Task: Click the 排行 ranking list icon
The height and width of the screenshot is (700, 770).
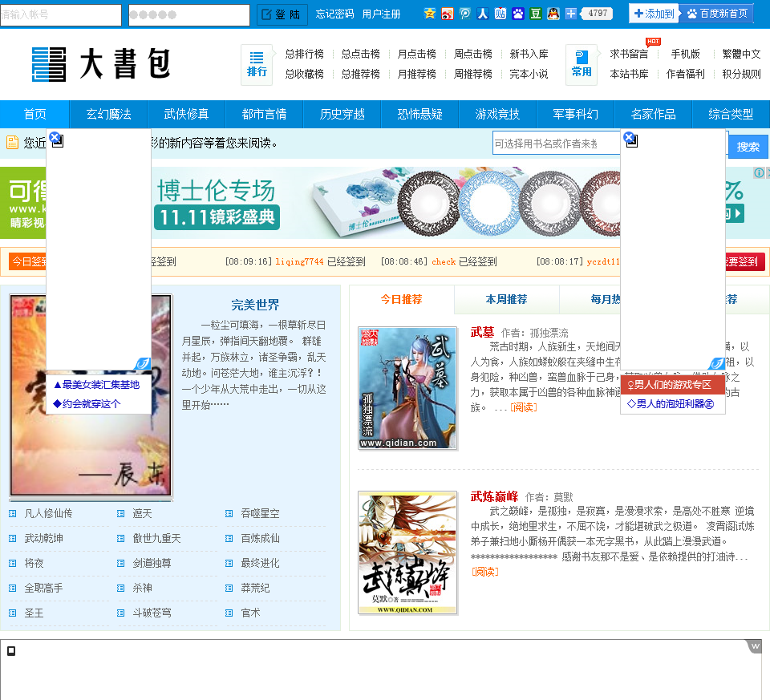Action: tap(257, 65)
